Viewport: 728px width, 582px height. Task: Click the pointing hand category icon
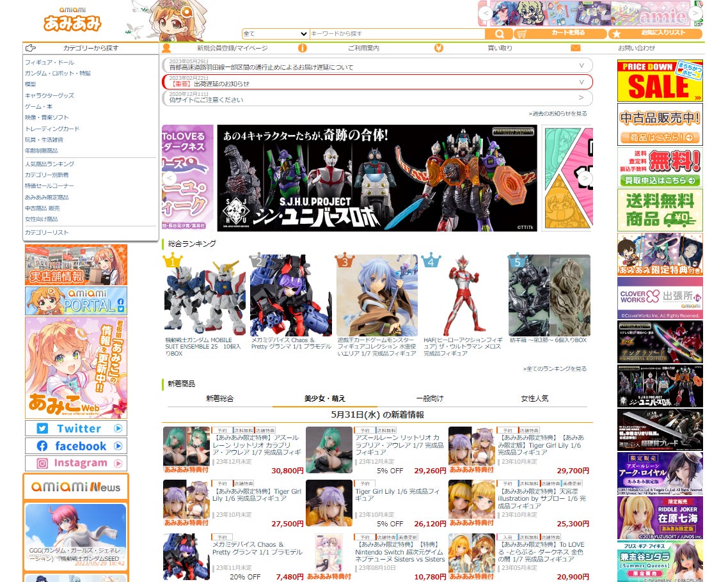[x=31, y=48]
